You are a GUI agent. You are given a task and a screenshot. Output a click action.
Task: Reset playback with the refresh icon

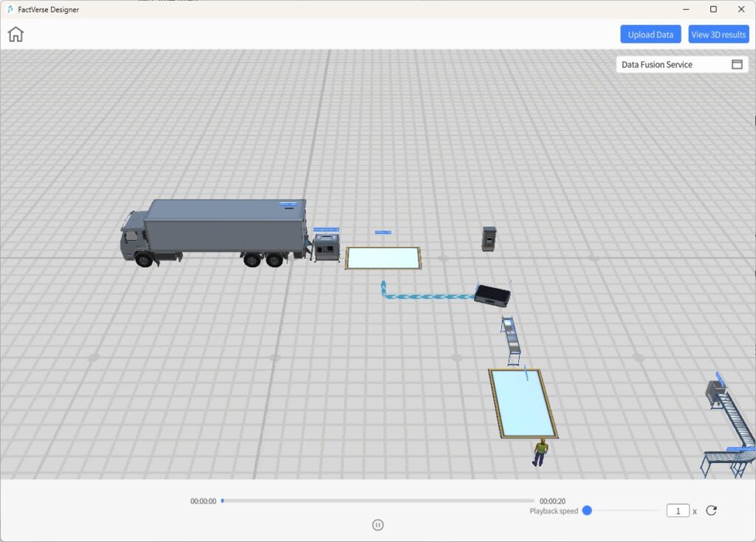pos(711,510)
